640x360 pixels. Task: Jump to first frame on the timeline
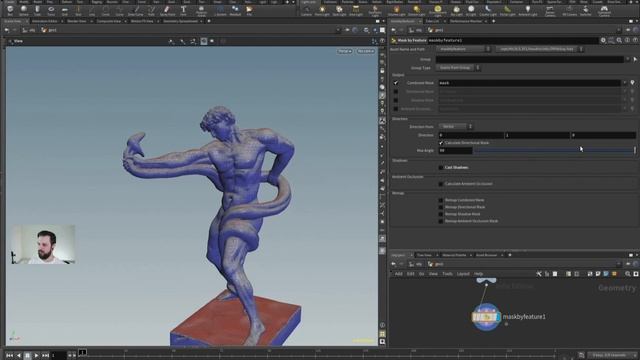click(x=9, y=356)
